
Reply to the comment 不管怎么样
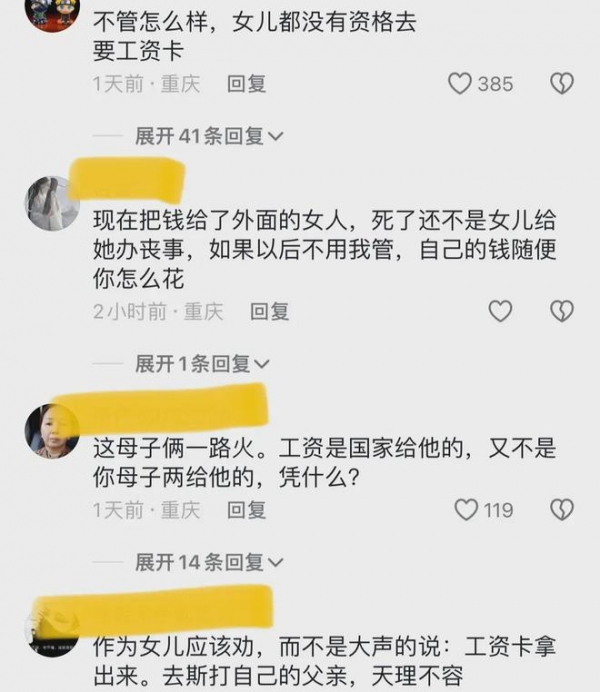pyautogui.click(x=246, y=84)
